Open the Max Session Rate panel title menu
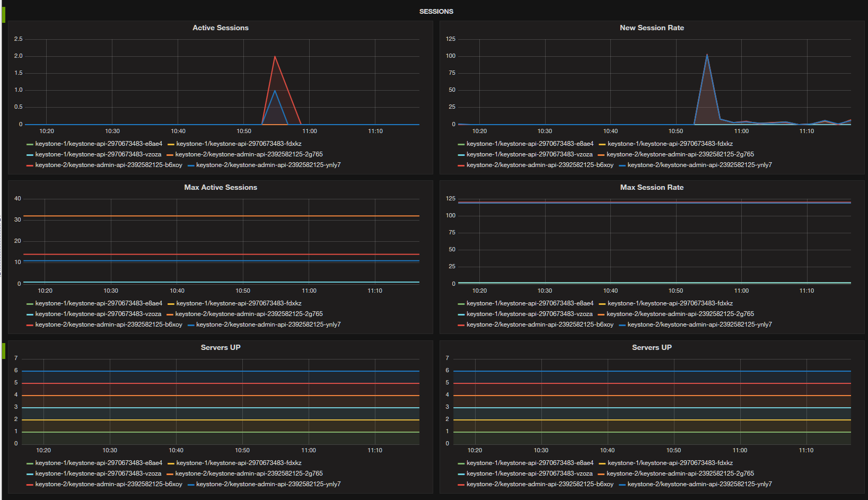This screenshot has height=500, width=868. pos(652,187)
